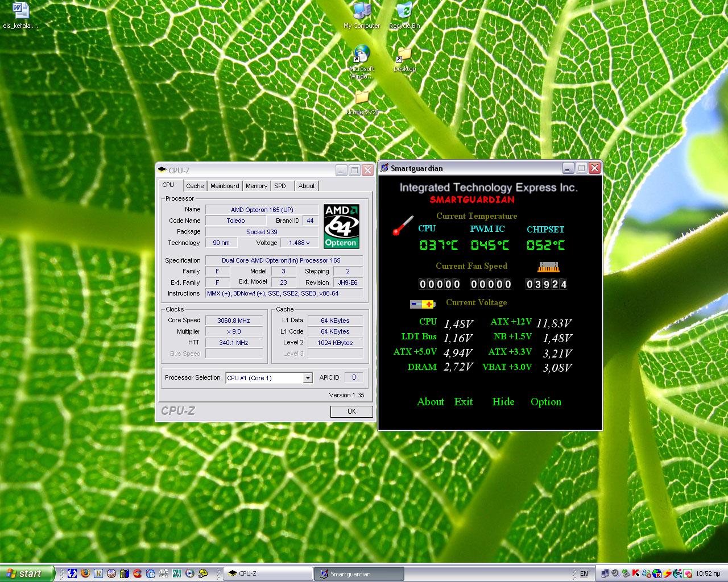Switch to the Memory tab in CPU-Z
The width and height of the screenshot is (728, 582).
point(257,186)
